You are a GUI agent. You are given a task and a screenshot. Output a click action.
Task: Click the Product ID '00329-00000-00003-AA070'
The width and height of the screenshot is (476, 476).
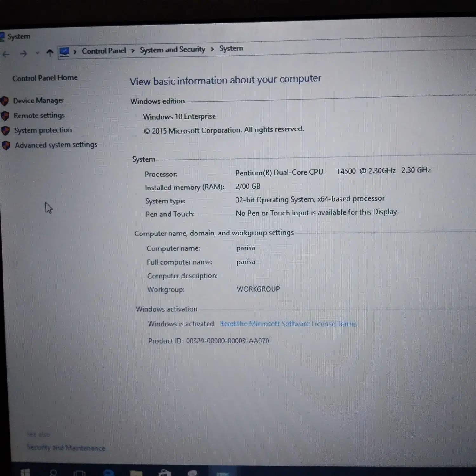(228, 341)
